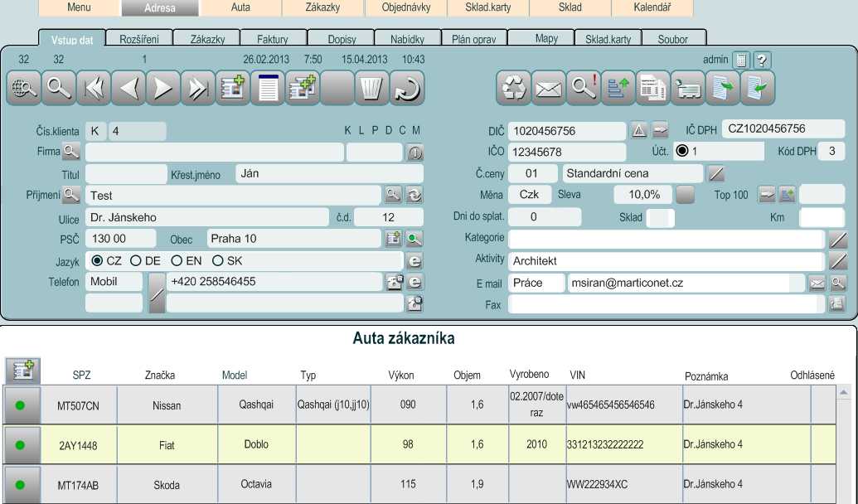Click the VIN cell 331213232222222
The height and width of the screenshot is (504, 858).
coord(624,444)
